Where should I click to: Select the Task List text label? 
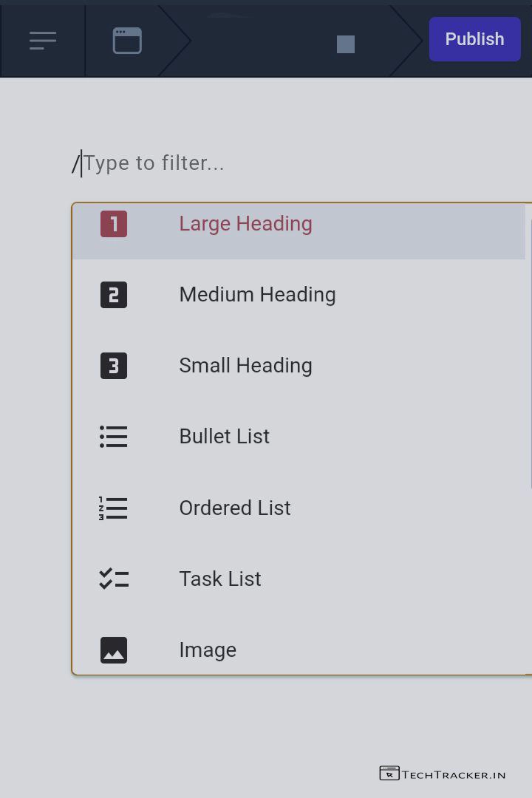pyautogui.click(x=219, y=579)
